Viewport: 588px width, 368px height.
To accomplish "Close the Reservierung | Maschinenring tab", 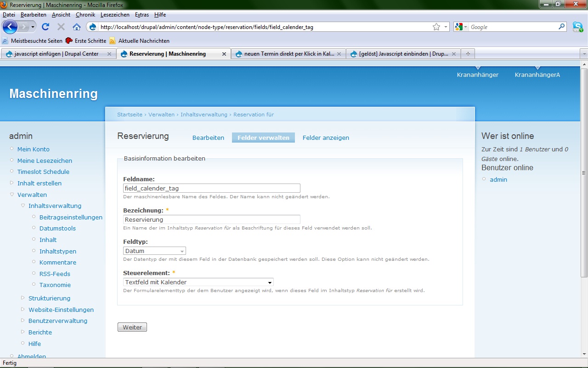I will (224, 54).
